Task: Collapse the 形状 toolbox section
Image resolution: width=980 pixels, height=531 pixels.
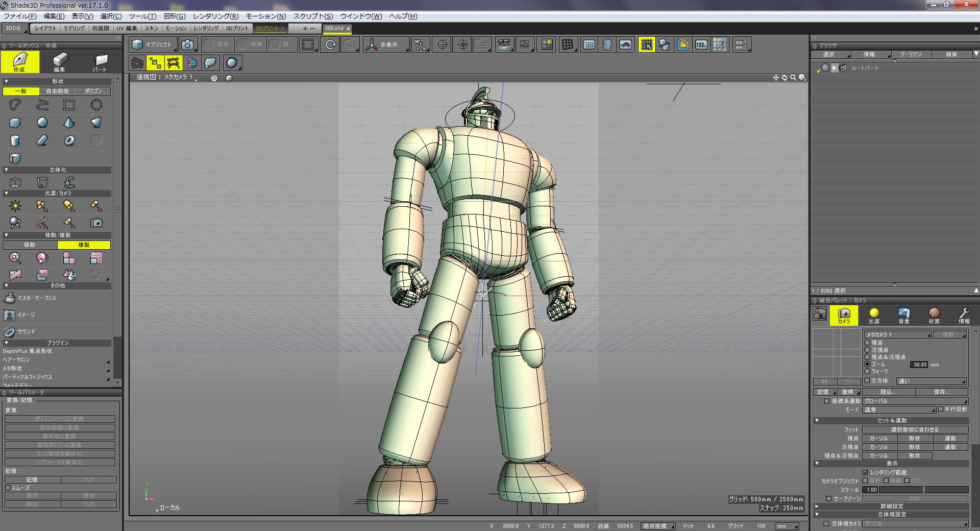Action: 6,81
